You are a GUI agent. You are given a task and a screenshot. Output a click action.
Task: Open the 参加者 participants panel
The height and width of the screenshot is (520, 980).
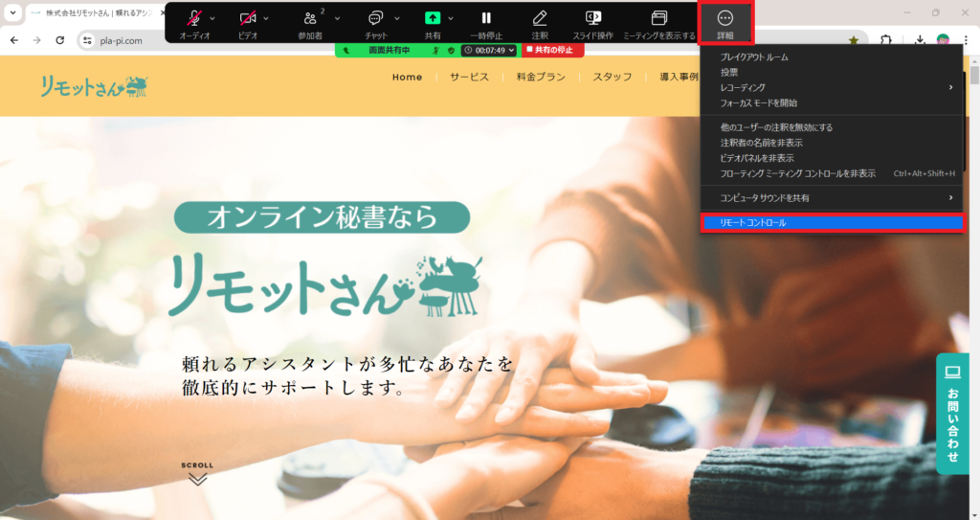click(310, 18)
